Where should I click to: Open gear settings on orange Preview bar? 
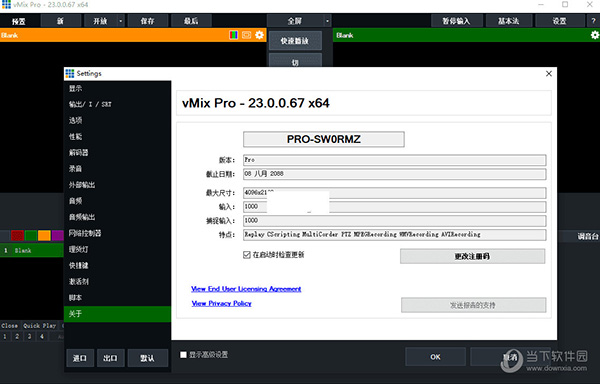(x=259, y=35)
